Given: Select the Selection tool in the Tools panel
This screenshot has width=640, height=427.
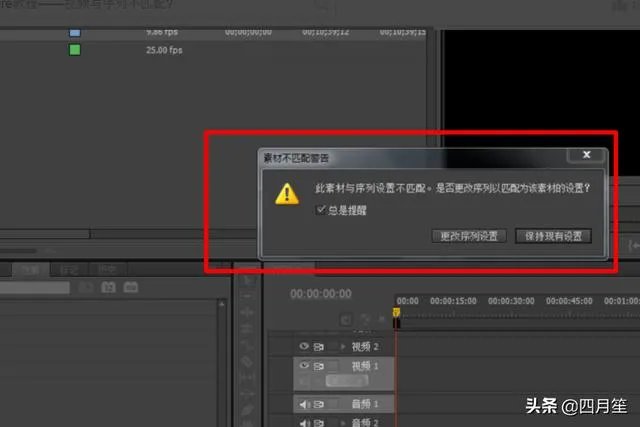Looking at the screenshot, I should [x=247, y=280].
